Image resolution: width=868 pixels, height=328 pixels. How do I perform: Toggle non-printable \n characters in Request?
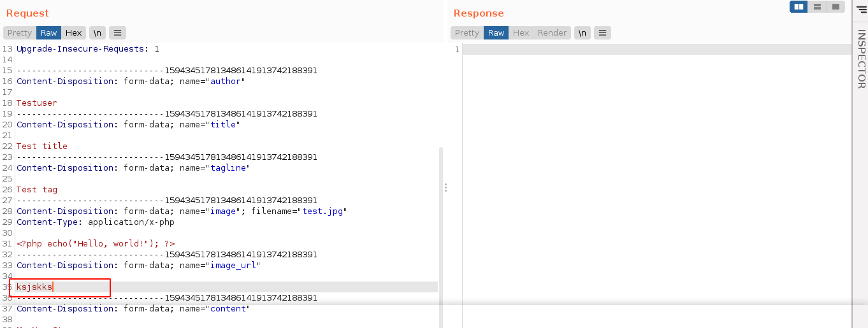tap(98, 33)
